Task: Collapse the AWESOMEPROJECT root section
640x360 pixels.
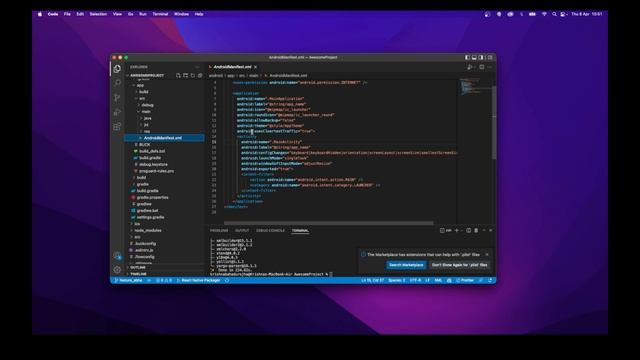Action: [147, 76]
